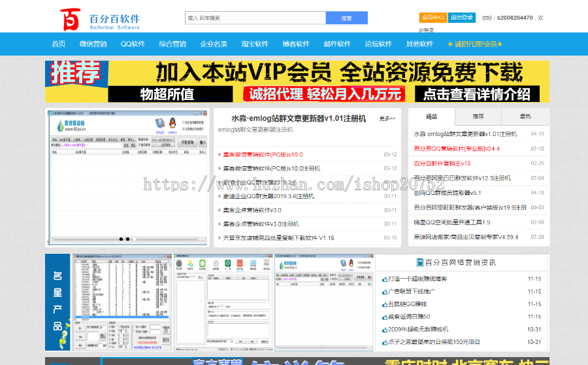
Task: Open first 明星产品 thumbnail with data table
Action: pos(122,303)
